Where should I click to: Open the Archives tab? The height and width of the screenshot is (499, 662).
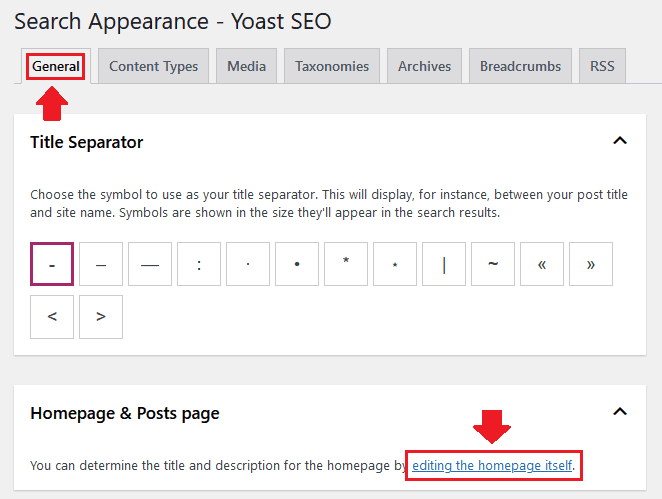point(424,66)
